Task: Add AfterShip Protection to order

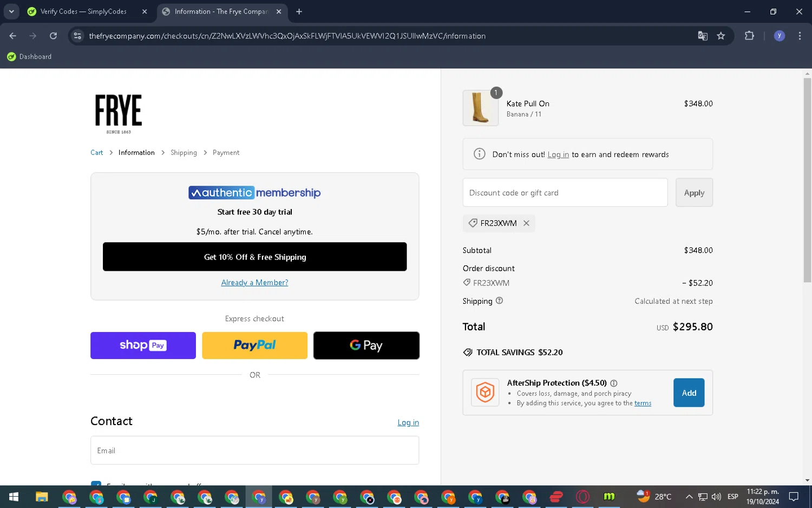Action: coord(689,393)
